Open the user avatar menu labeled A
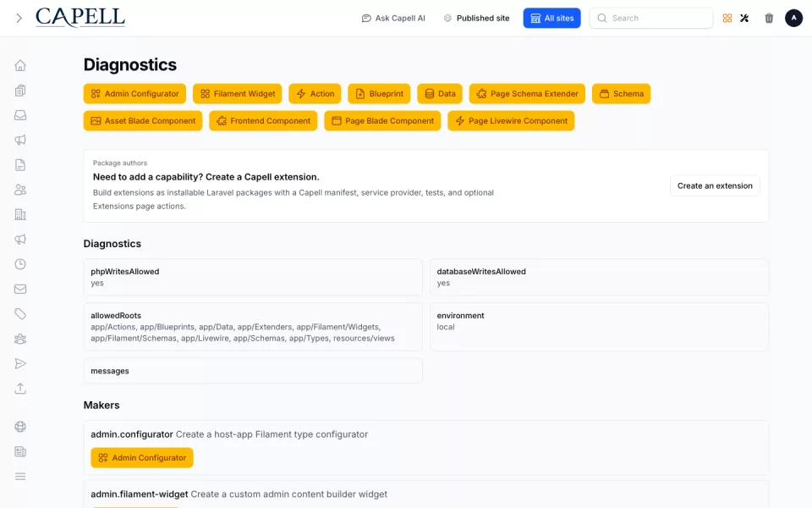 [x=793, y=18]
